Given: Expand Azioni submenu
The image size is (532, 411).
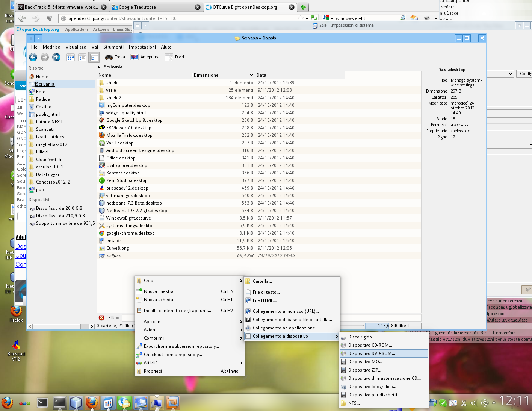Looking at the screenshot, I should point(190,330).
